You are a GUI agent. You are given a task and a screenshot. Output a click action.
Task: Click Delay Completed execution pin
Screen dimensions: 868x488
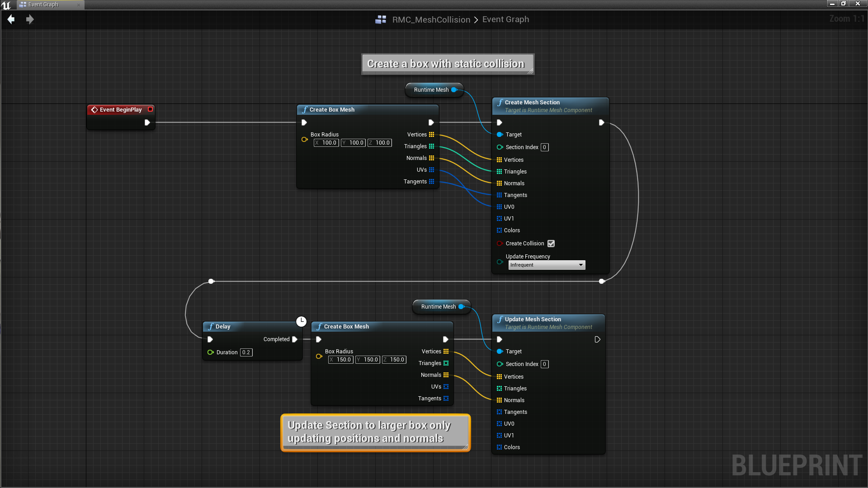pyautogui.click(x=295, y=339)
